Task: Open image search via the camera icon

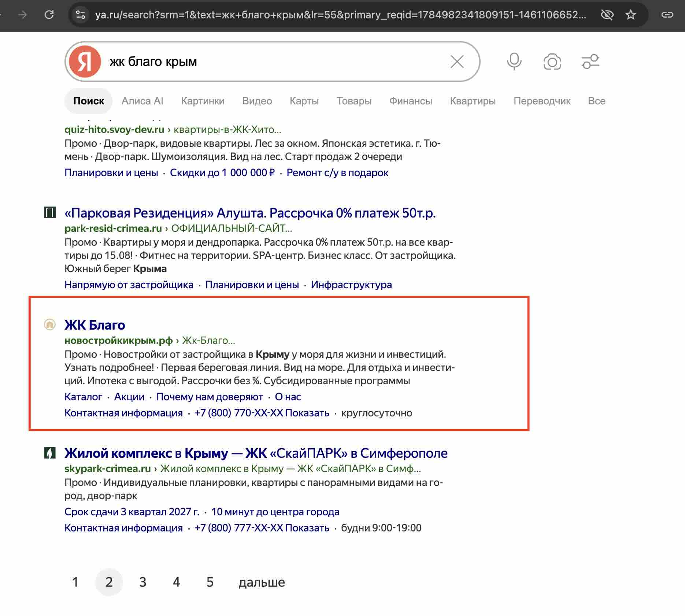Action: (x=552, y=62)
